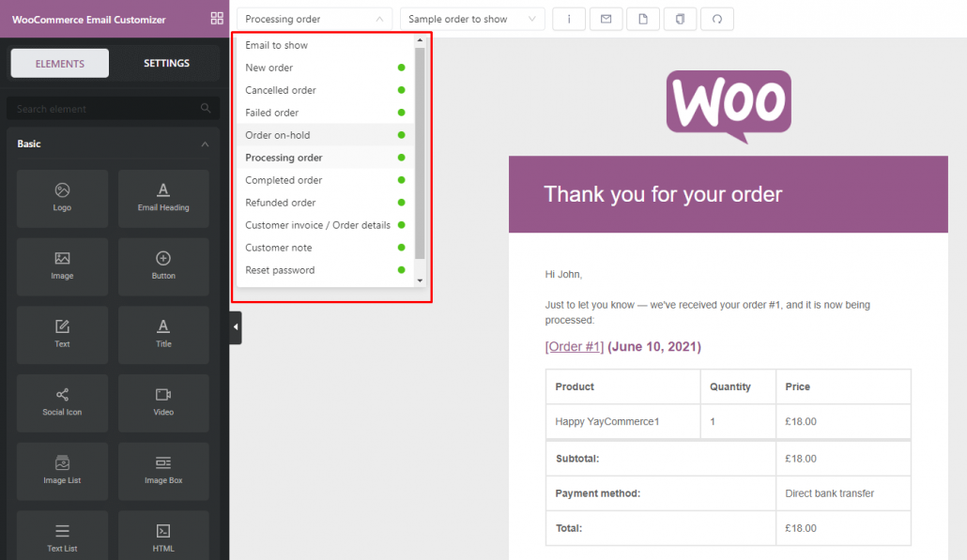Viewport: 967px width, 560px height.
Task: Pick the HTML element
Action: [163, 535]
